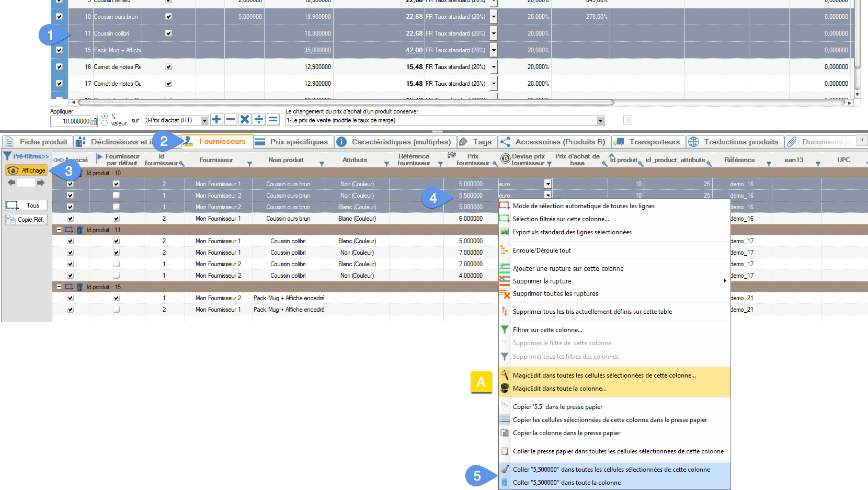The height and width of the screenshot is (490, 868).
Task: Click the multiply operation button
Action: 245,120
